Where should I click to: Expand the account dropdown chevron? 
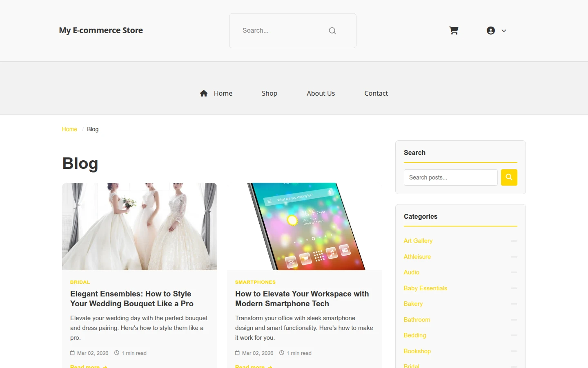504,31
